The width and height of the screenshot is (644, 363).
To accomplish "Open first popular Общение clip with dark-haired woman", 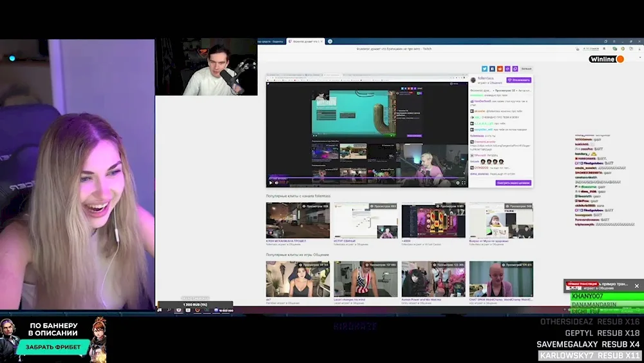I will coord(298,279).
